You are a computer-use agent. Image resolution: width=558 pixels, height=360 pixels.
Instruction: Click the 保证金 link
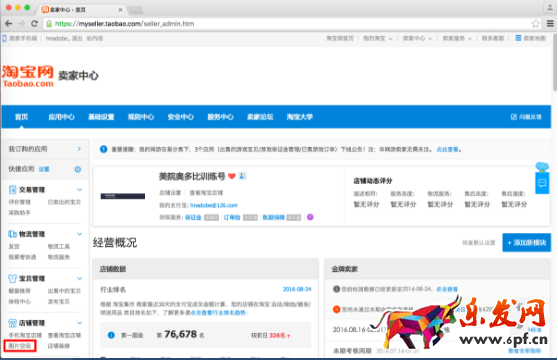[x=193, y=217]
